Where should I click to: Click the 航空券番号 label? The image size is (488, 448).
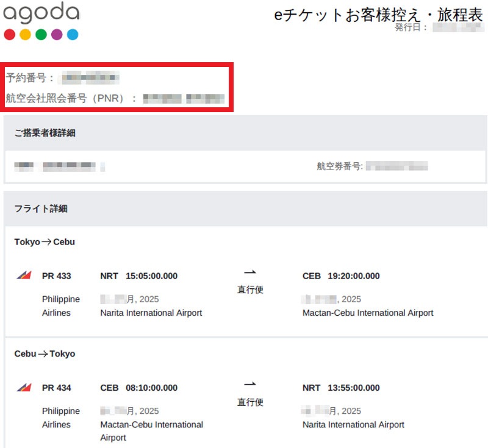tap(340, 166)
